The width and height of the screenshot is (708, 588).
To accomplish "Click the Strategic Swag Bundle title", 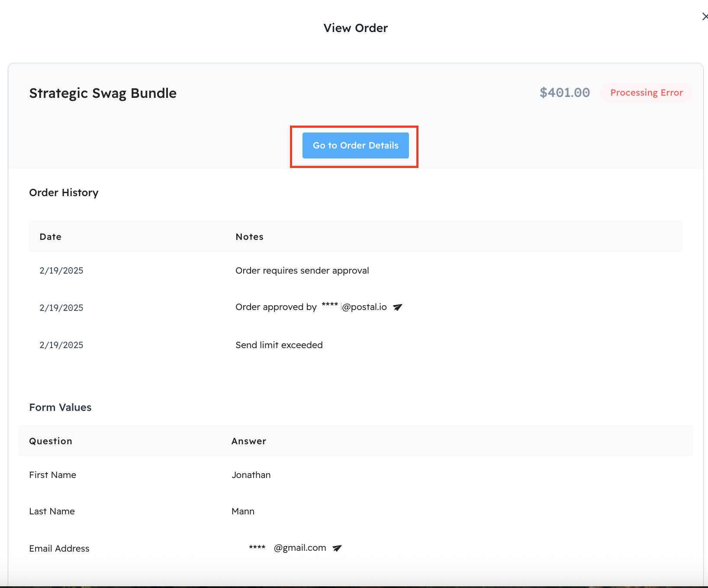I will coord(103,93).
